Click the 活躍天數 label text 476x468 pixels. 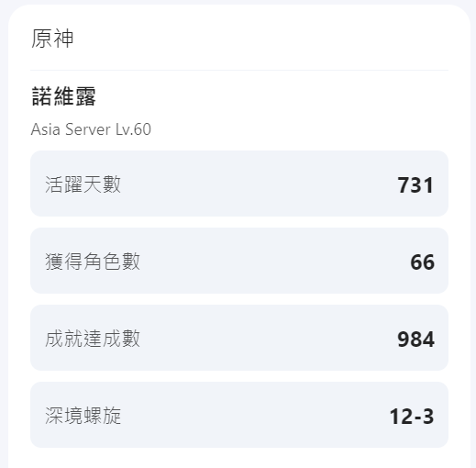click(x=83, y=184)
